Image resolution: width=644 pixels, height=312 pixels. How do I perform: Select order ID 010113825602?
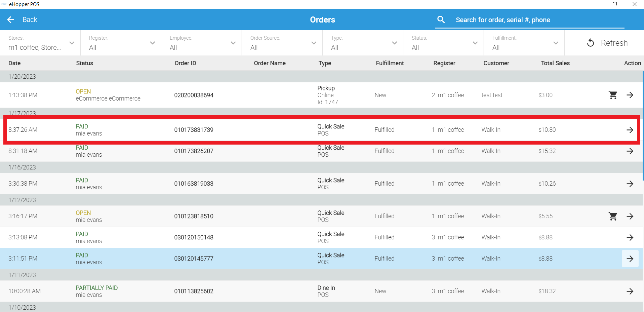[194, 291]
